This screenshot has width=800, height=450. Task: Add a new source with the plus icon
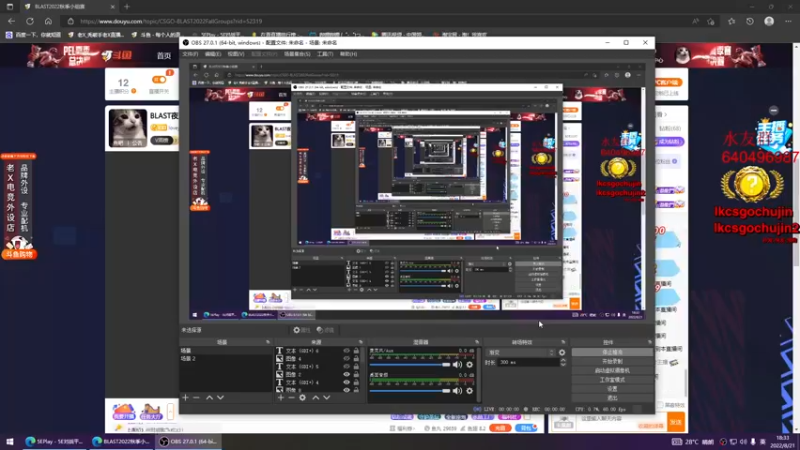click(x=281, y=397)
